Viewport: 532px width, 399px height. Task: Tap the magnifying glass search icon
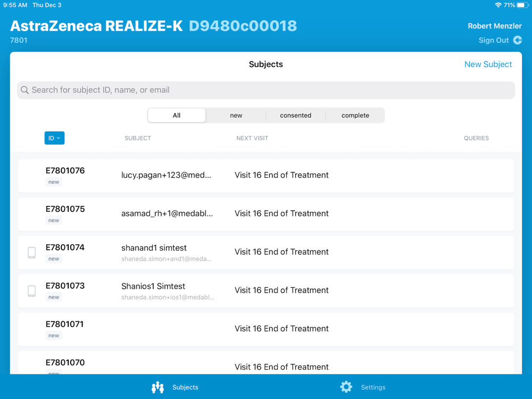tap(24, 90)
